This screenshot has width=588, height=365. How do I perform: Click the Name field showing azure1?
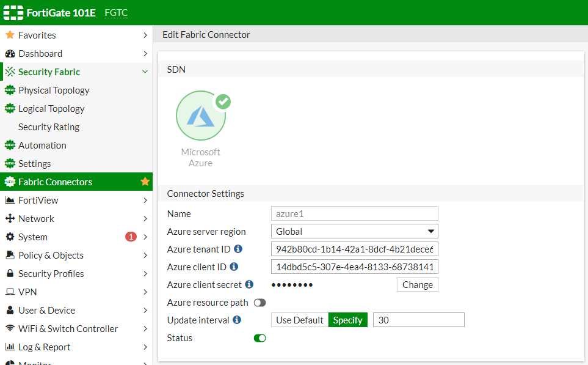[354, 213]
